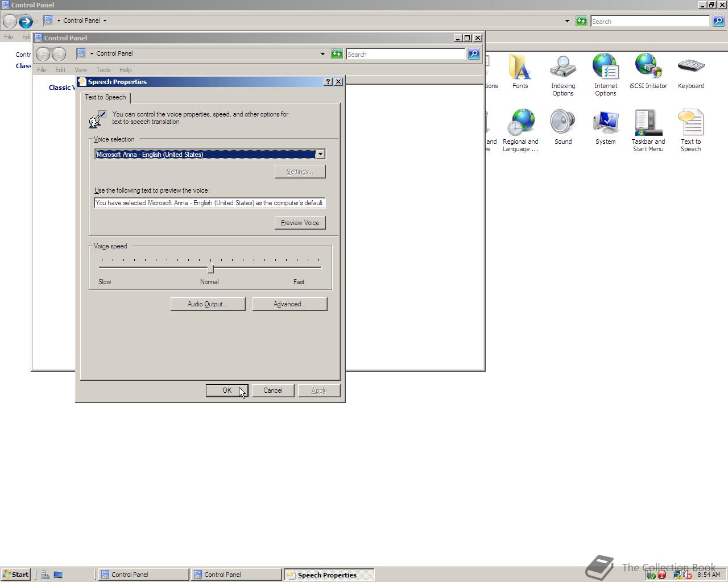Click the OK button
This screenshot has height=582, width=728.
click(x=227, y=390)
